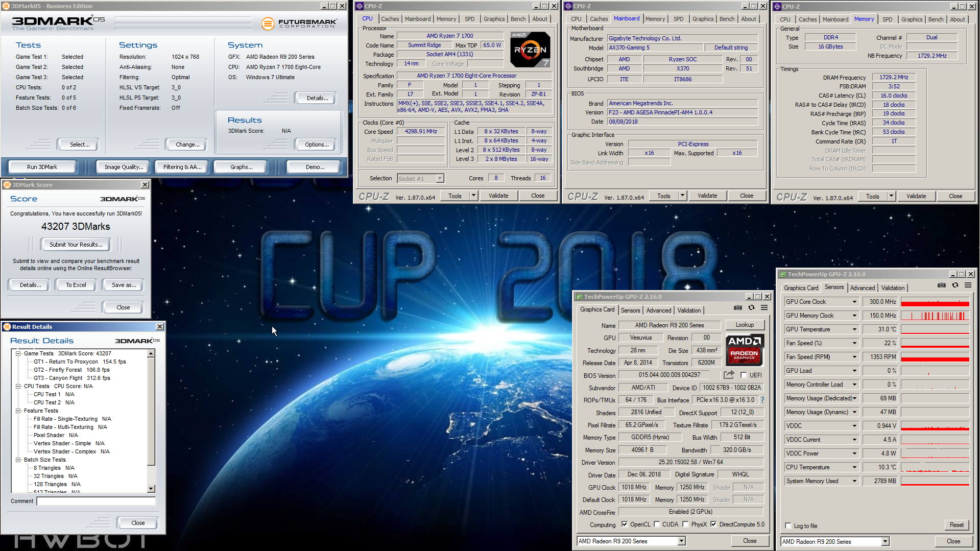Click the AMD Radeon Graphics logo
Image resolution: width=980 pixels, height=551 pixels.
(745, 350)
